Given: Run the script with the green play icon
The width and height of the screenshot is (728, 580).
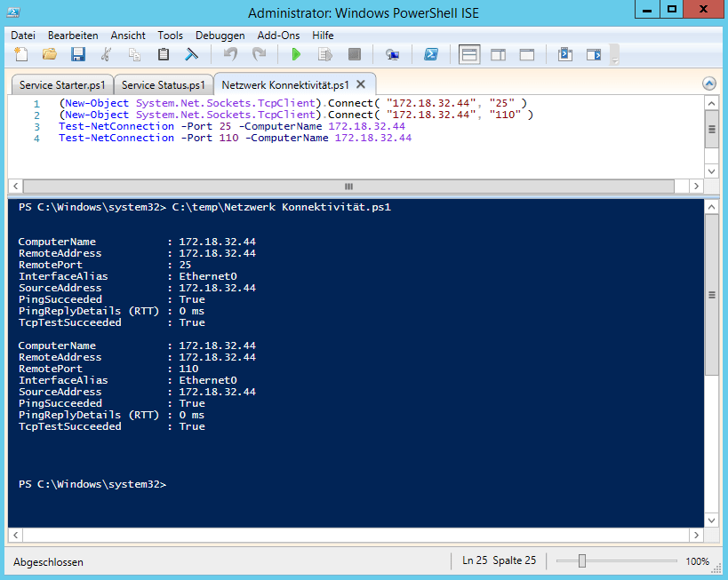Looking at the screenshot, I should [296, 55].
